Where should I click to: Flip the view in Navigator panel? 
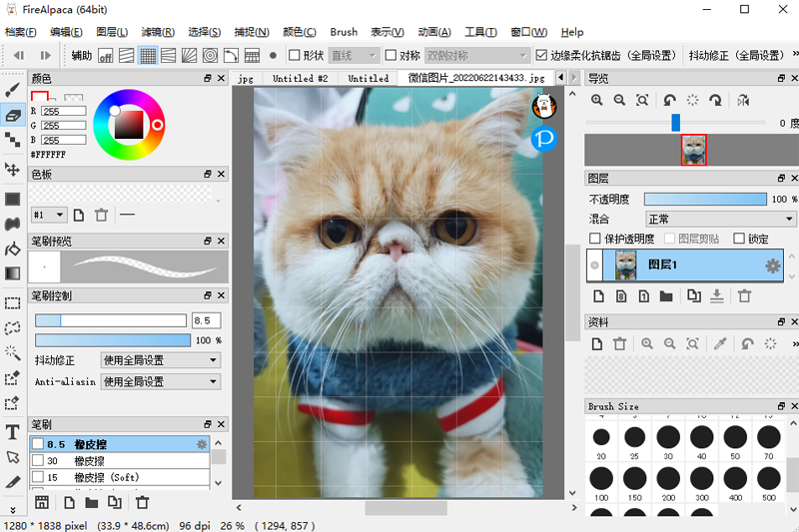click(742, 100)
